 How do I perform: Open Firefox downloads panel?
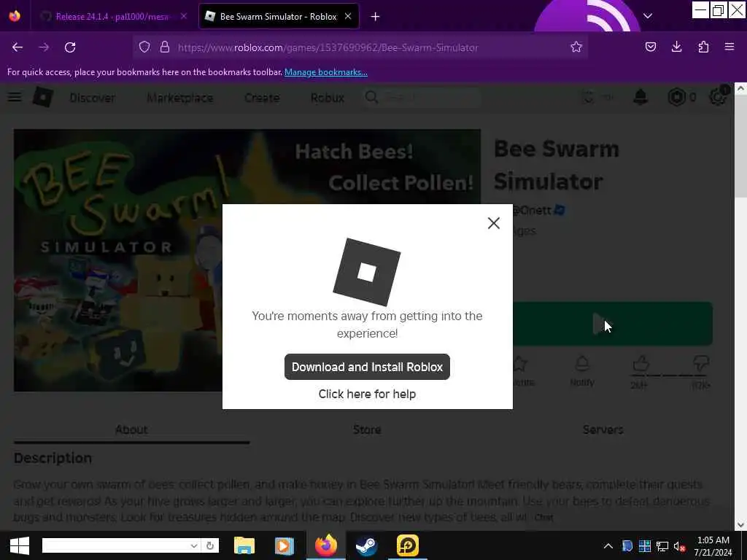(x=676, y=47)
